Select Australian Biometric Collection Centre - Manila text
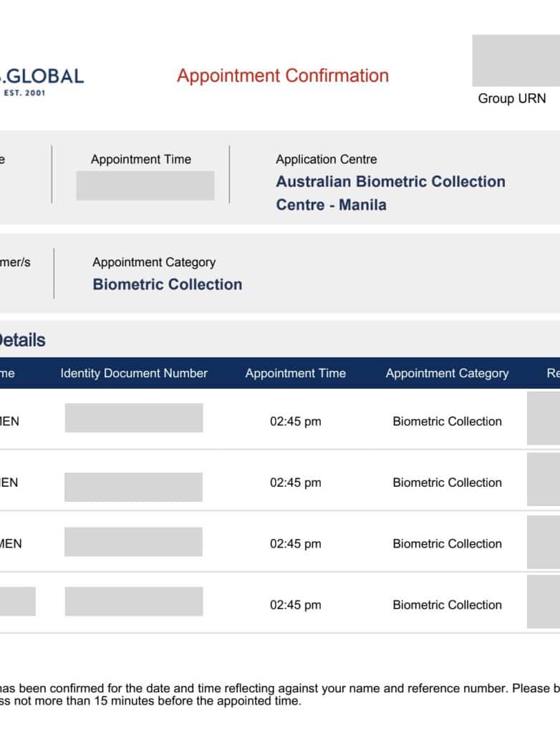Screen dimensions: 560x746 [390, 193]
